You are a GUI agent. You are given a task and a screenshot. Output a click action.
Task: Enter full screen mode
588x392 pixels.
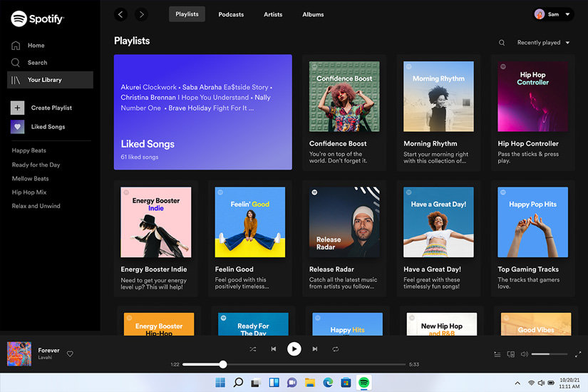[x=578, y=354]
